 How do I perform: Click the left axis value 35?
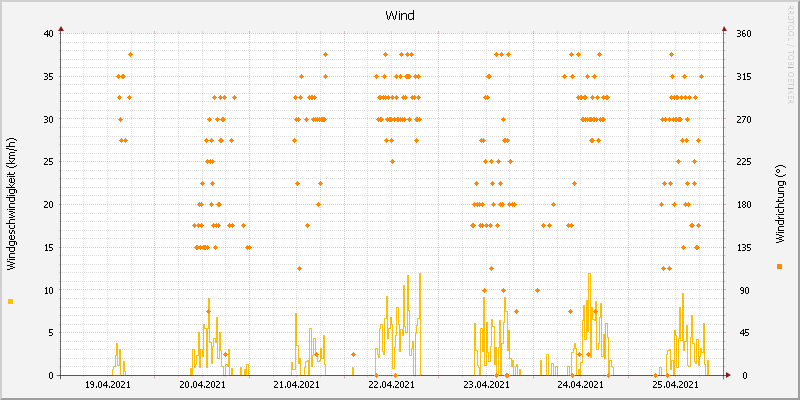(x=48, y=77)
